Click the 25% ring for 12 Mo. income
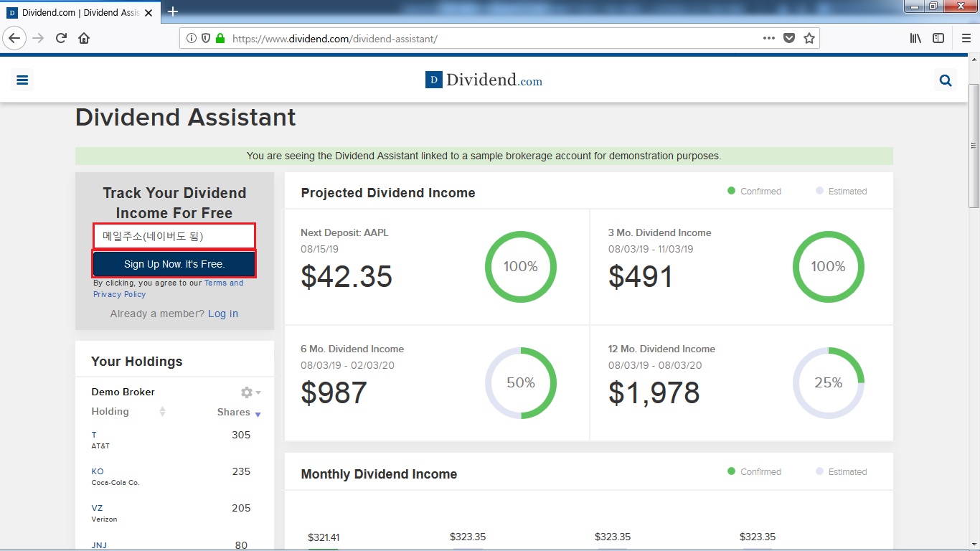This screenshot has width=980, height=551. [x=829, y=383]
